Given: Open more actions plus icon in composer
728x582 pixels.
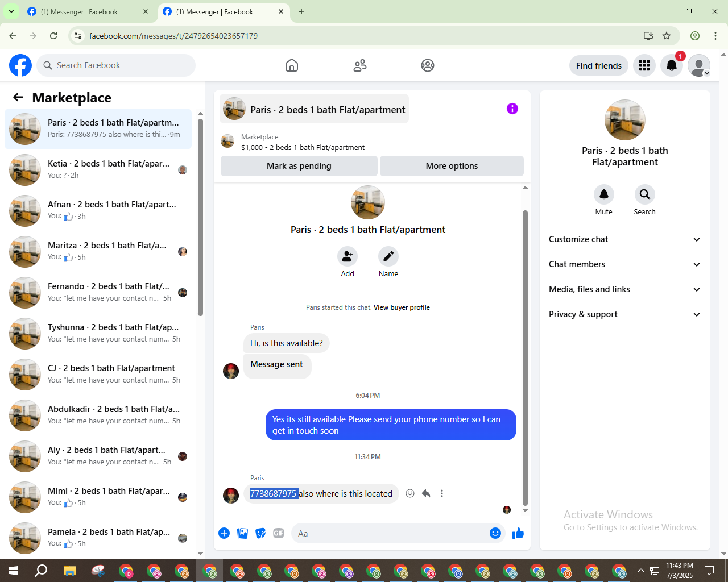Looking at the screenshot, I should 224,533.
